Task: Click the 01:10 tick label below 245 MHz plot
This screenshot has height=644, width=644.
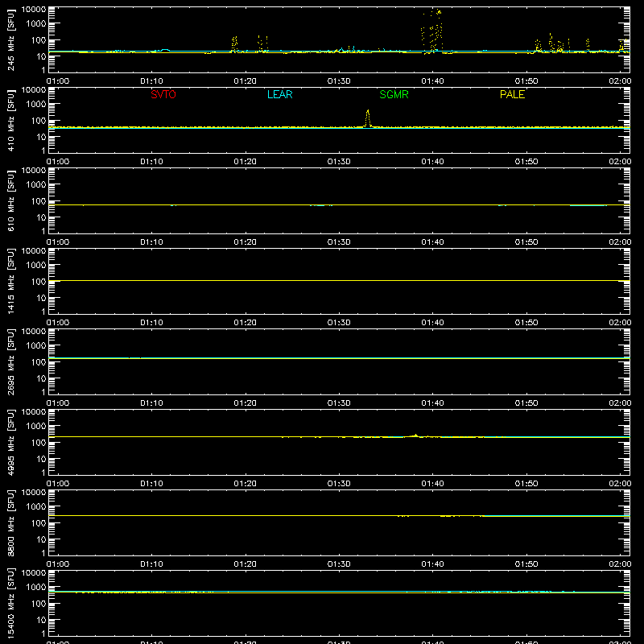Action: [151, 81]
